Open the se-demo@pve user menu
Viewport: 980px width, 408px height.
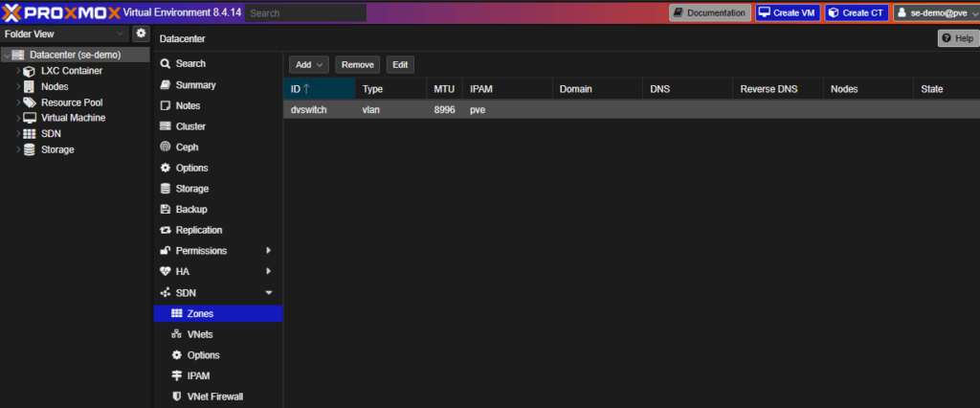(x=936, y=13)
